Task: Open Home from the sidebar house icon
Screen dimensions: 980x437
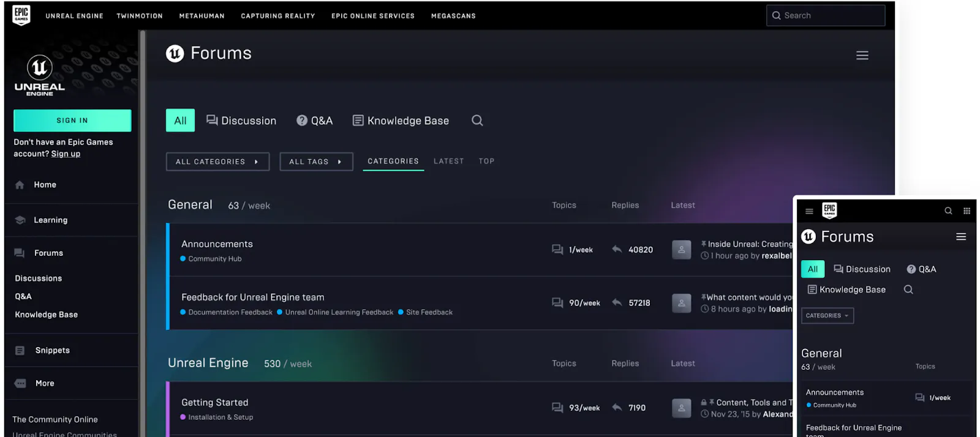Action: click(20, 185)
